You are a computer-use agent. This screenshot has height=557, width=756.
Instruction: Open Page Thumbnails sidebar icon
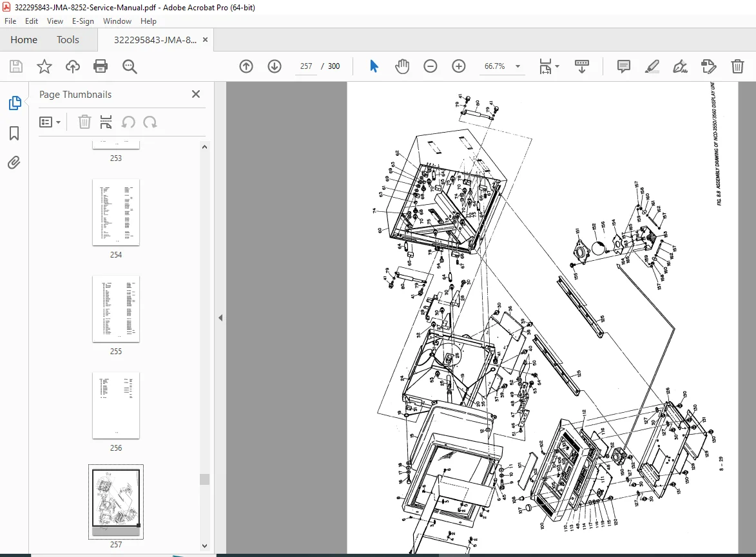click(14, 102)
